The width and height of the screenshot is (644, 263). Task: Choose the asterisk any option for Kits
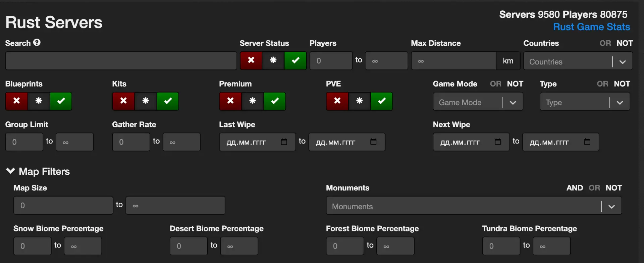coord(146,101)
